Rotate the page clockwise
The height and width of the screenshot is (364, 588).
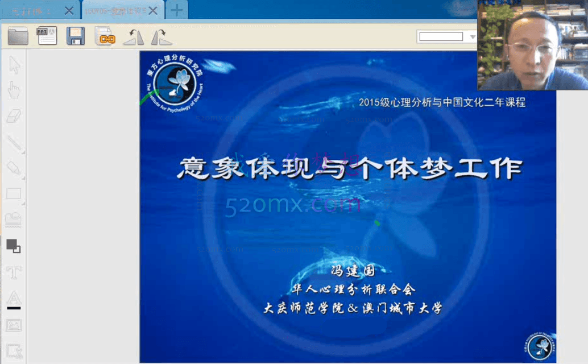coord(162,37)
